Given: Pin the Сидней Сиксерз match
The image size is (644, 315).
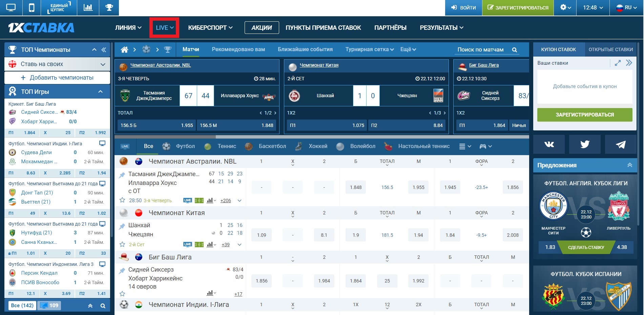Looking at the screenshot, I should [x=122, y=271].
